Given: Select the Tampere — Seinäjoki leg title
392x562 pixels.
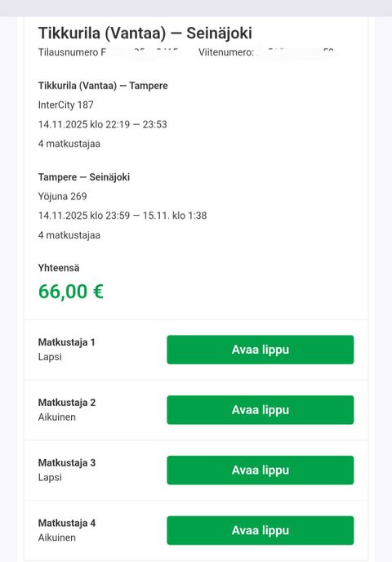Looking at the screenshot, I should 84,177.
